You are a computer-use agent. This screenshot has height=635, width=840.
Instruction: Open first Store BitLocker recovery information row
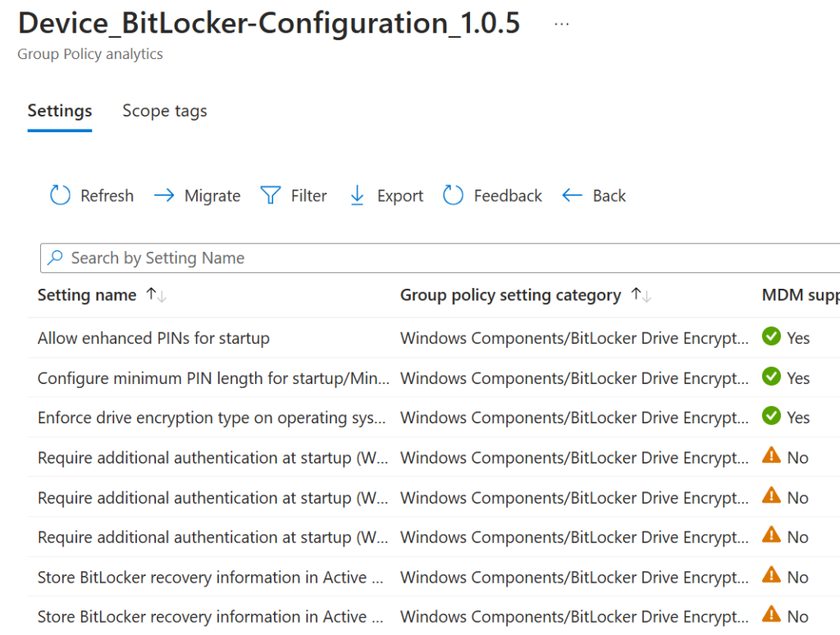[x=210, y=578]
